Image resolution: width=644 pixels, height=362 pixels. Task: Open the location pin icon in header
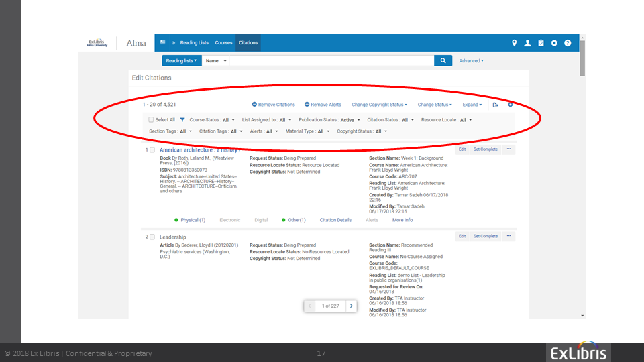coord(515,43)
